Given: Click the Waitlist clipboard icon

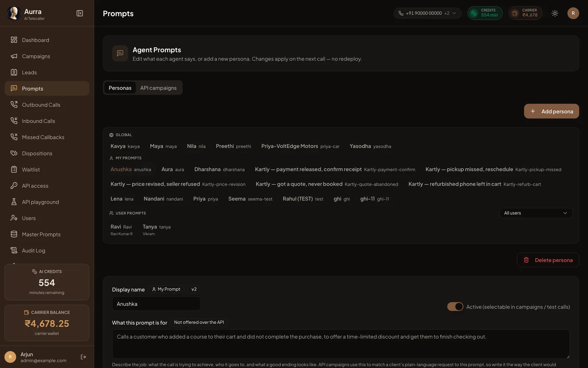Looking at the screenshot, I should pos(14,169).
